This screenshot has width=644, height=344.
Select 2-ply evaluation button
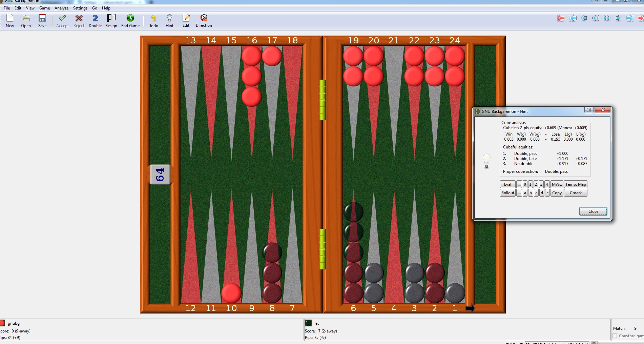[x=536, y=184]
